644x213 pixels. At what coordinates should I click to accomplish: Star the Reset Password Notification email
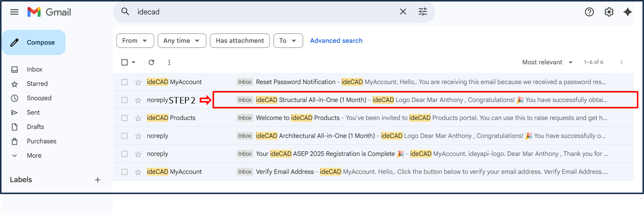tap(138, 82)
